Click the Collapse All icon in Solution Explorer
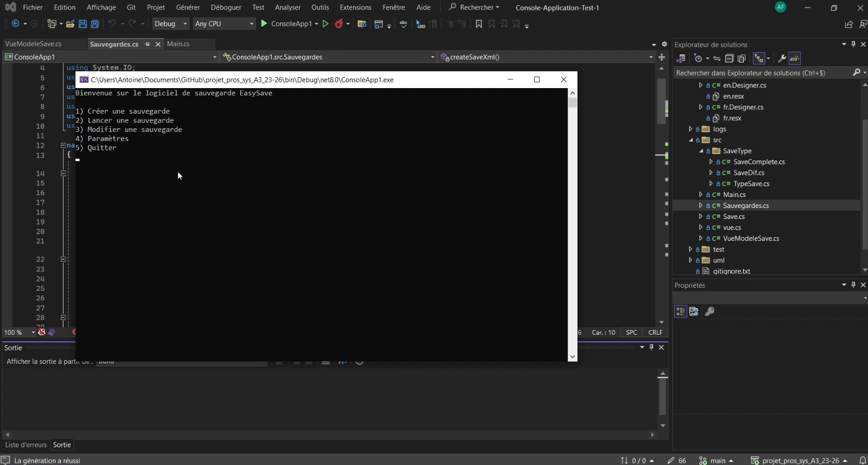Screen dimensions: 868x465 click(x=729, y=58)
